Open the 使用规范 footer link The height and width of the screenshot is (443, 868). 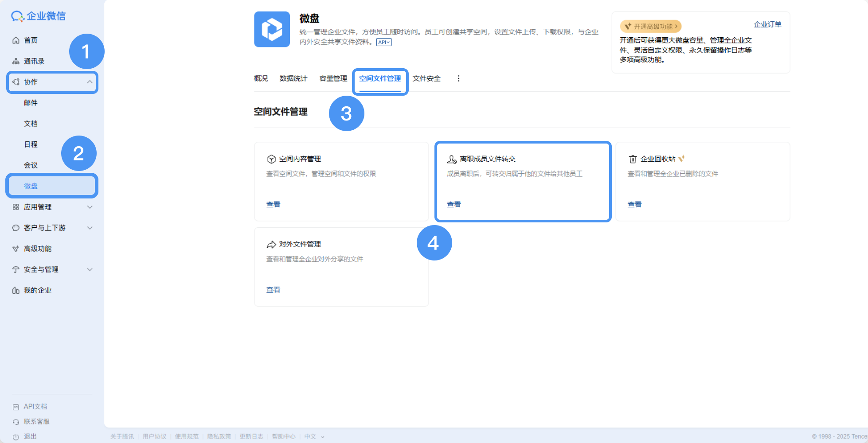[x=187, y=437]
